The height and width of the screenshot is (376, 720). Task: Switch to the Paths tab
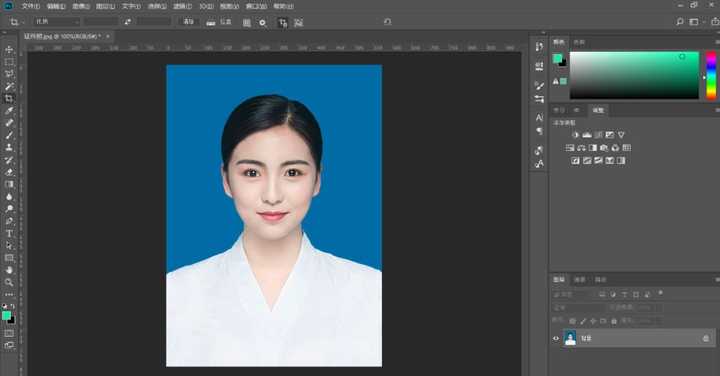[x=601, y=280]
